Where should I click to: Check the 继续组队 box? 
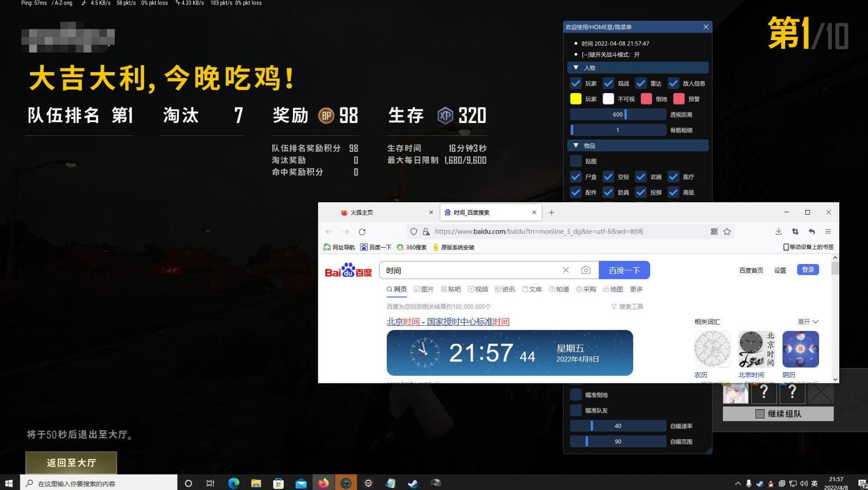tap(760, 414)
